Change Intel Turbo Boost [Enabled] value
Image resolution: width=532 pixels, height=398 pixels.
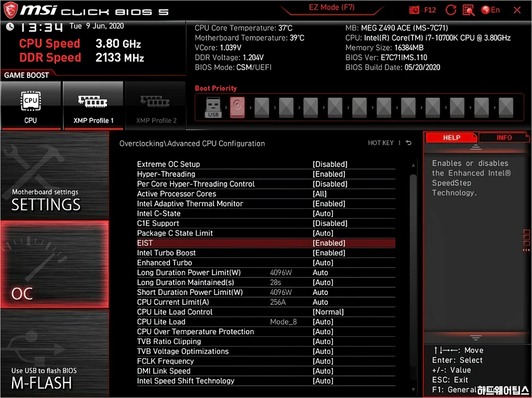pyautogui.click(x=329, y=253)
